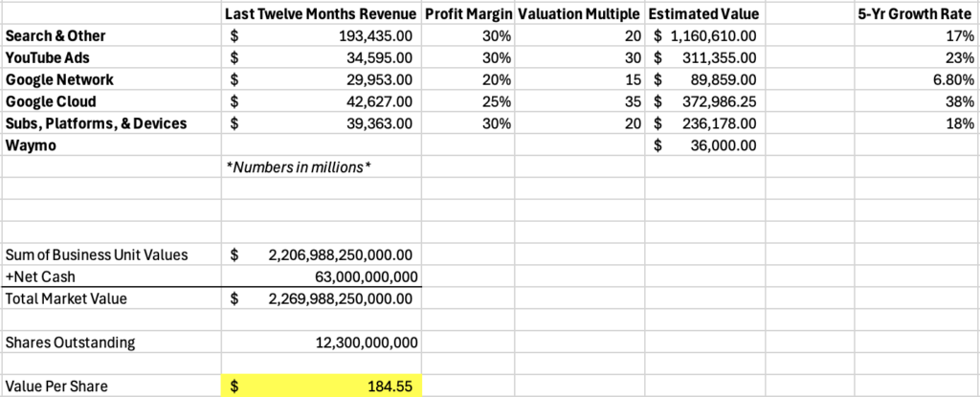
Task: Select the Net Cash value 63,000,000,000
Action: (x=366, y=276)
